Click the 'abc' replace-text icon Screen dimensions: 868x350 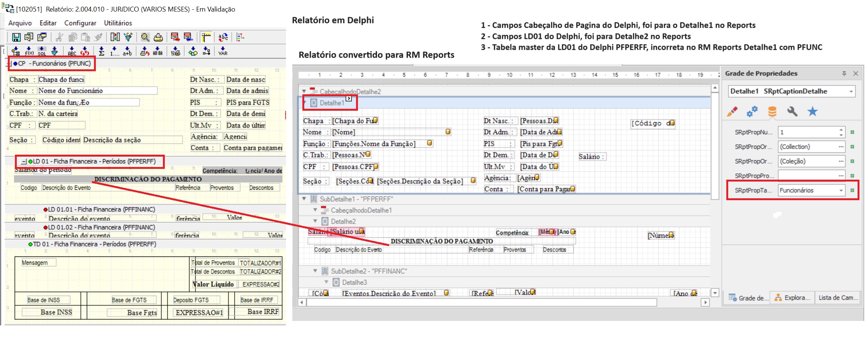click(223, 37)
